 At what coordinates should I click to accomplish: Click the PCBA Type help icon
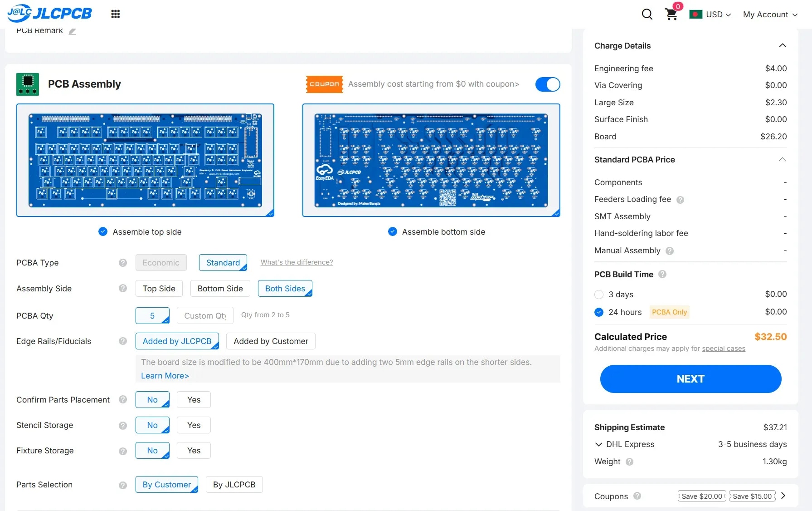pyautogui.click(x=123, y=263)
